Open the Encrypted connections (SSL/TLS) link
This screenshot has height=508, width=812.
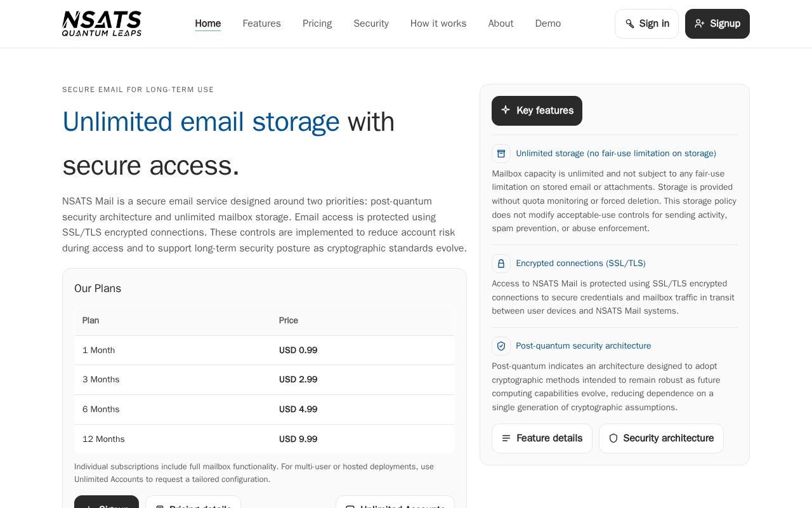pos(580,264)
